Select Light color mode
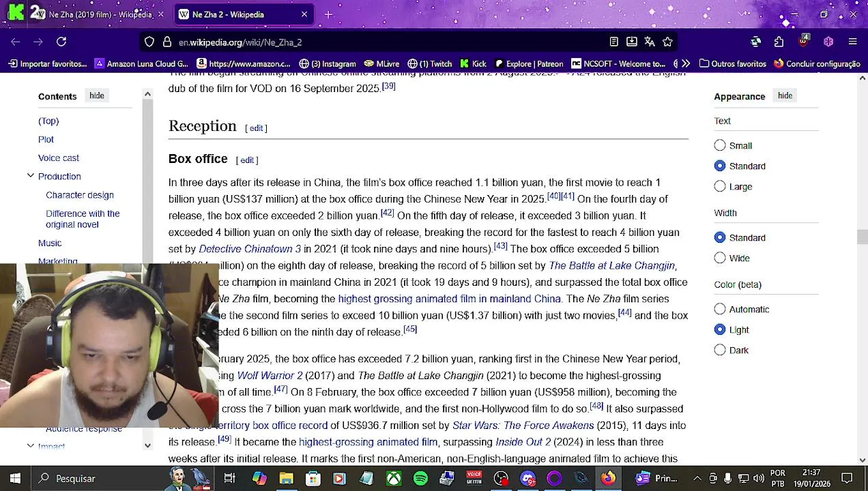The height and width of the screenshot is (491, 868). 720,329
